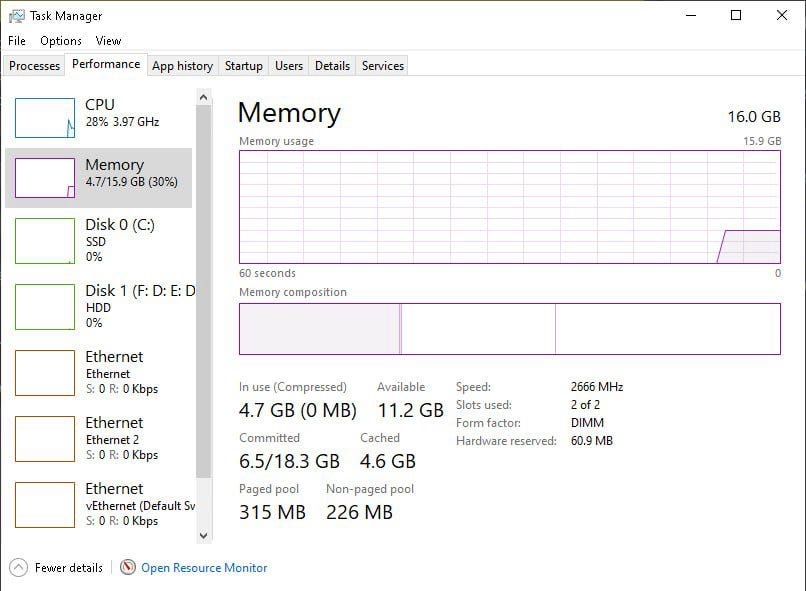The width and height of the screenshot is (806, 591).
Task: Click the sidebar scroll up arrow
Action: pos(204,97)
